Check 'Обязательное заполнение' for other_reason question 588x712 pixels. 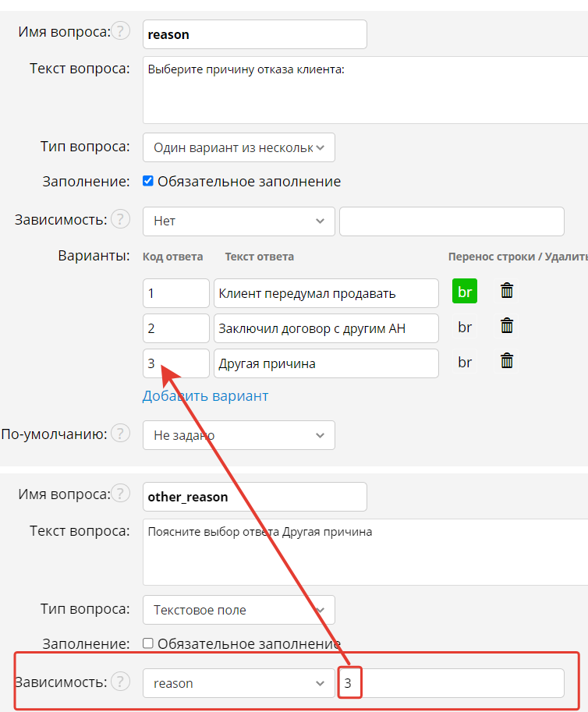[x=148, y=643]
